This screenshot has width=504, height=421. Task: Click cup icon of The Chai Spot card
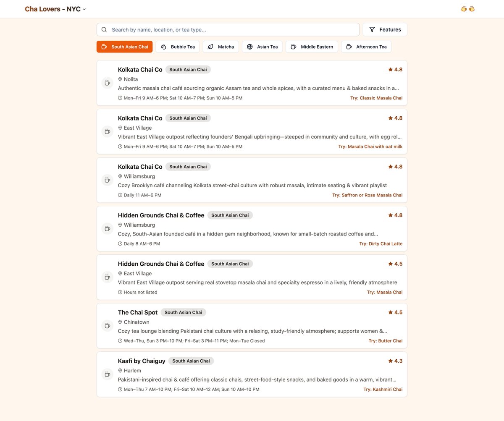click(108, 326)
